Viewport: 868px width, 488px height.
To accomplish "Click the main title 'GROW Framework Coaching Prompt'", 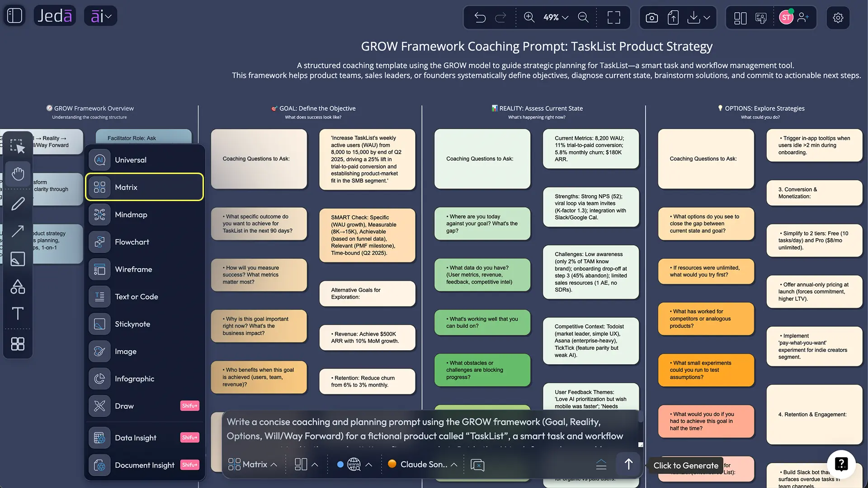I will pyautogui.click(x=537, y=47).
